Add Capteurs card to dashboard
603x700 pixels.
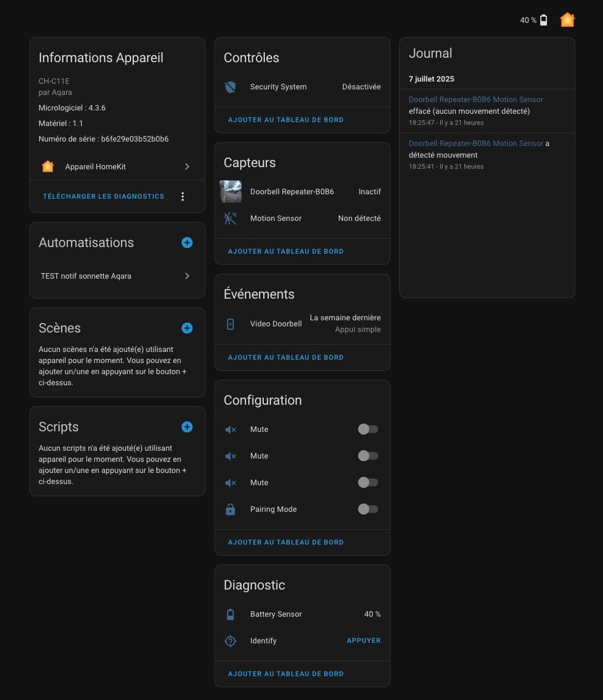(286, 251)
